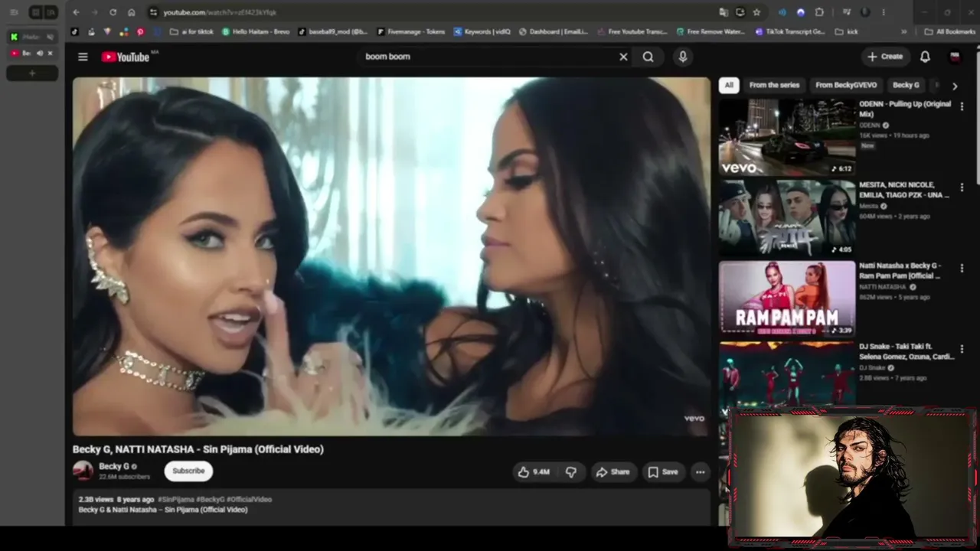The width and height of the screenshot is (980, 551).
Task: Open options for Ram Pam Pam video
Action: 962,269
